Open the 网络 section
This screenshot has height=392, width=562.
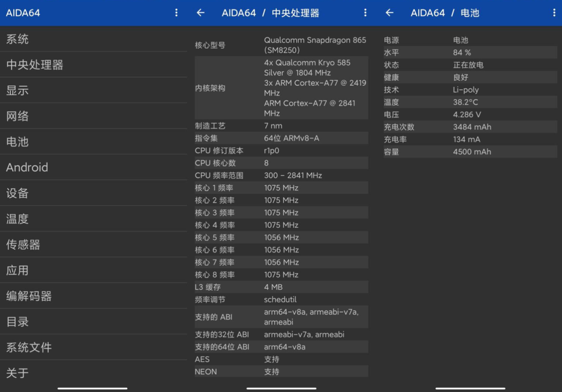93,116
